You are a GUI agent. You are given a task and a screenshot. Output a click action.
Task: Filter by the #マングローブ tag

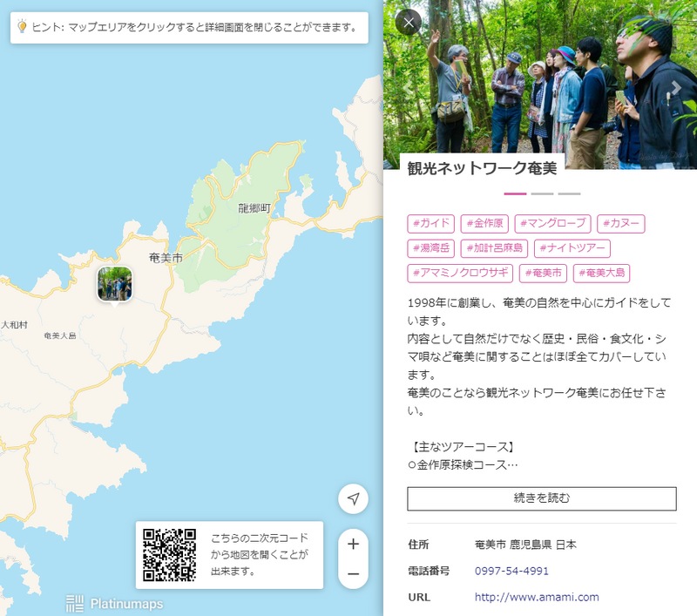[x=552, y=223]
